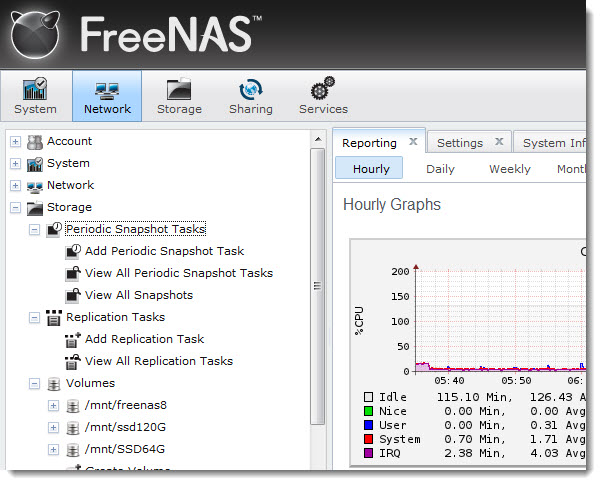
Task: Click the blue User legend swatch
Action: click(x=368, y=425)
